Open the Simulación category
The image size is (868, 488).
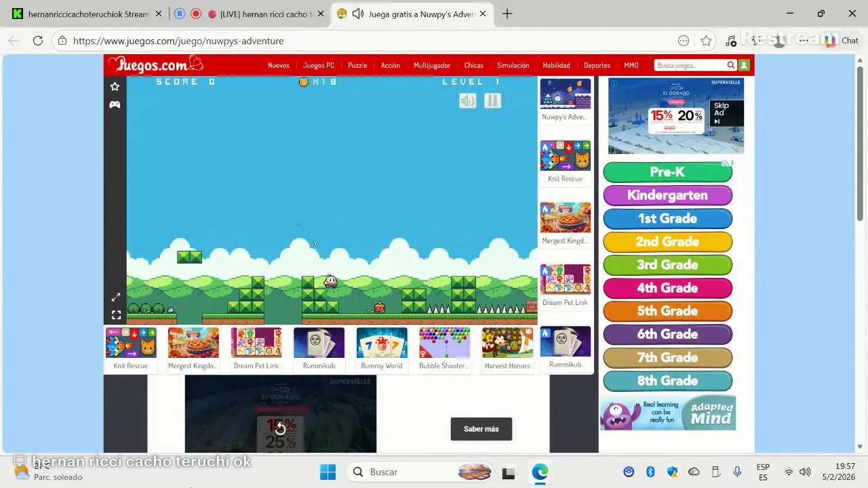513,65
